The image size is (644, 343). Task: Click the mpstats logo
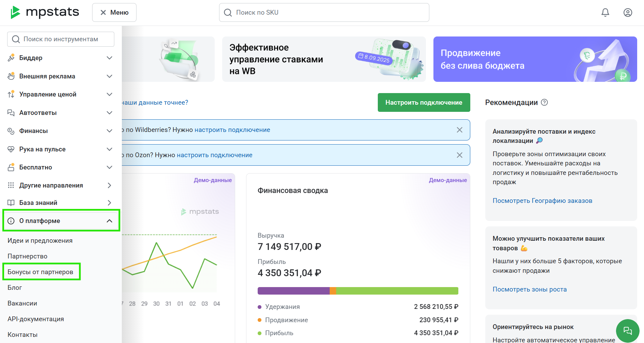point(45,12)
